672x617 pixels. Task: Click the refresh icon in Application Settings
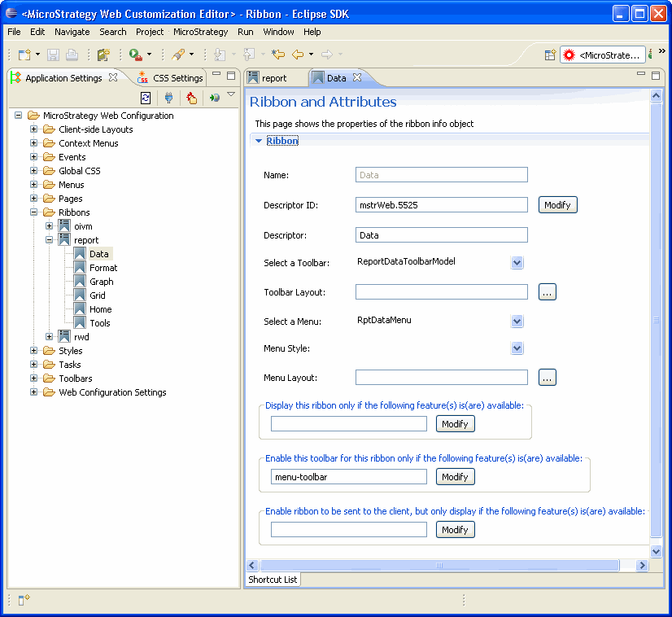[146, 98]
